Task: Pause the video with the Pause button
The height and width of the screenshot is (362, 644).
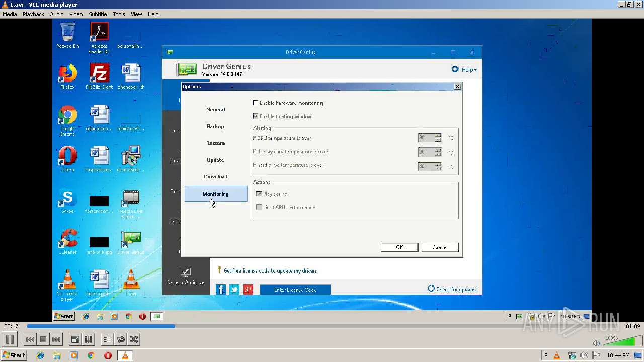Action: pos(10,339)
